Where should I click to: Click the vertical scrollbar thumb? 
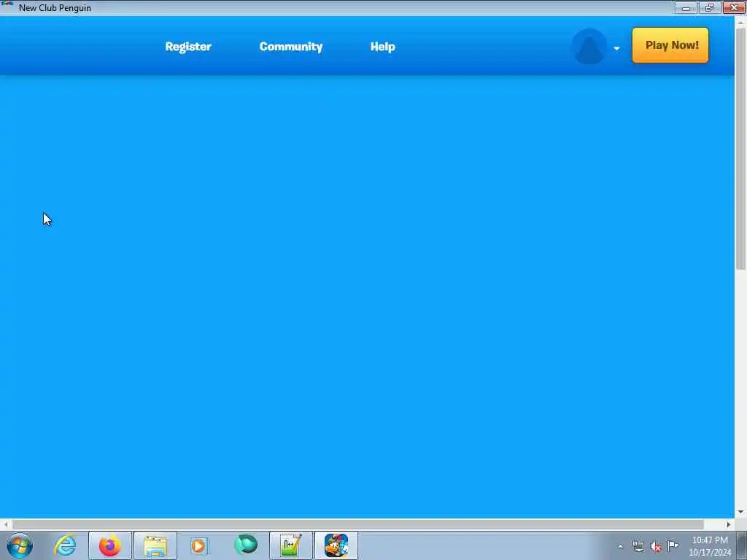pos(741,149)
